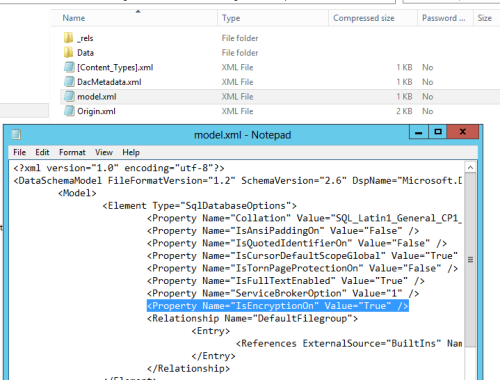Image resolution: width=500 pixels, height=380 pixels.
Task: Click the IsFullTextEnabled property line
Action: coord(286,281)
